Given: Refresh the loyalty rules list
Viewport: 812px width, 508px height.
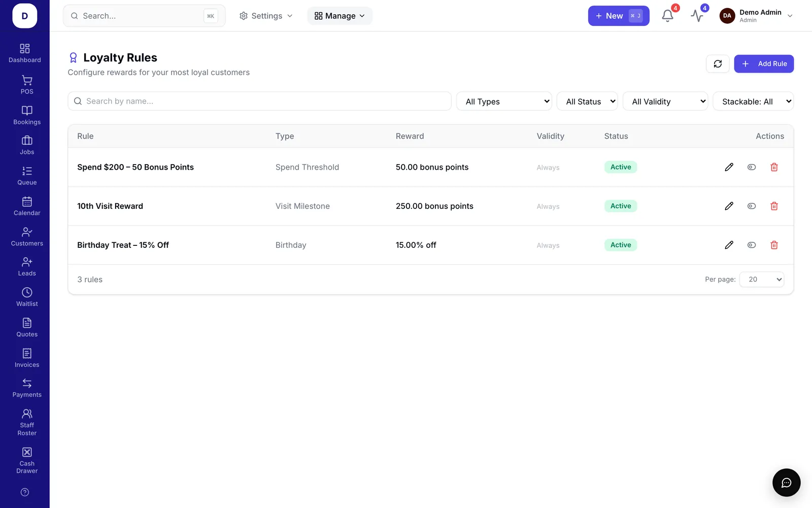Looking at the screenshot, I should 718,64.
